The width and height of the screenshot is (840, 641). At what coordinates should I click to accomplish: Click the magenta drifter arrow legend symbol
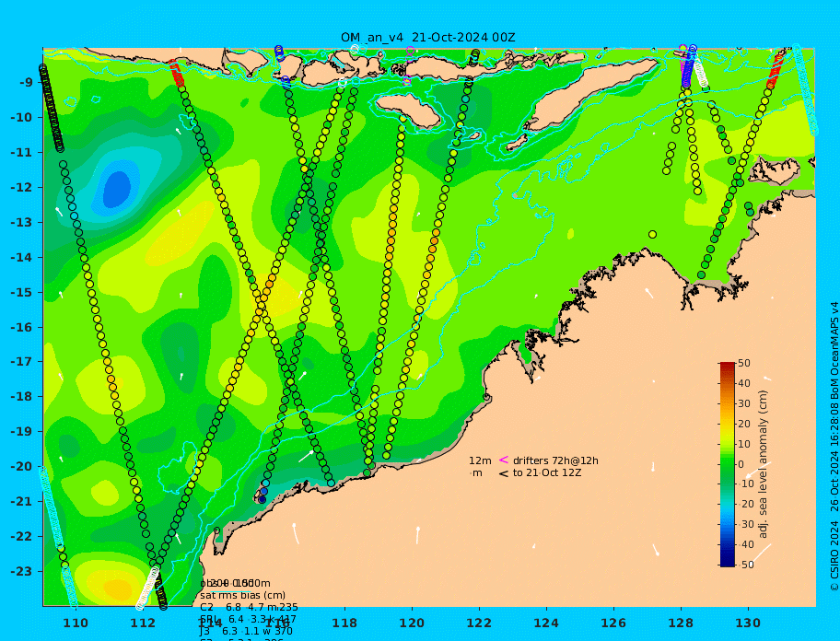504,460
